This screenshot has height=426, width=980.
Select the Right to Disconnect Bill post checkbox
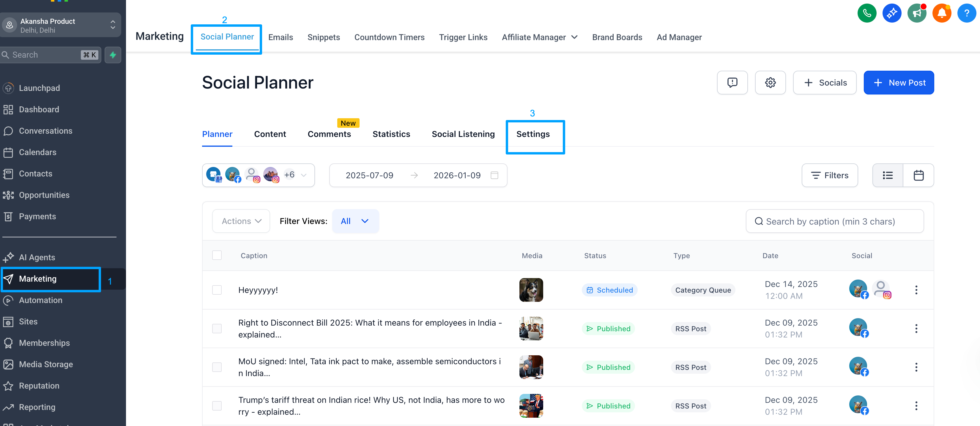tap(217, 329)
